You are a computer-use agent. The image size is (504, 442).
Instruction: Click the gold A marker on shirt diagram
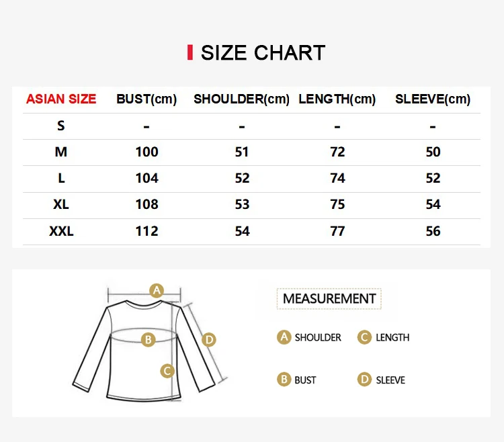click(157, 290)
